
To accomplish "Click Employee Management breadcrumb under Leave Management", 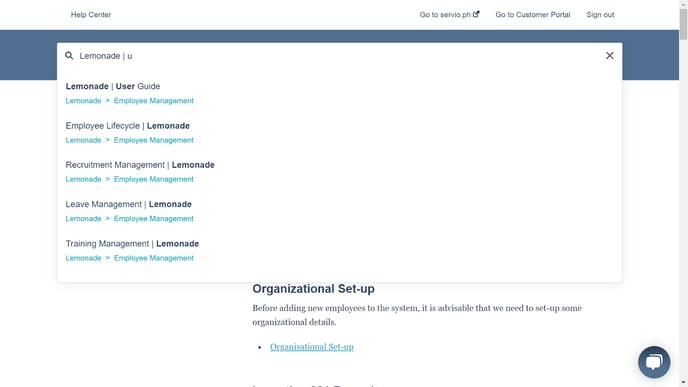I will click(154, 219).
